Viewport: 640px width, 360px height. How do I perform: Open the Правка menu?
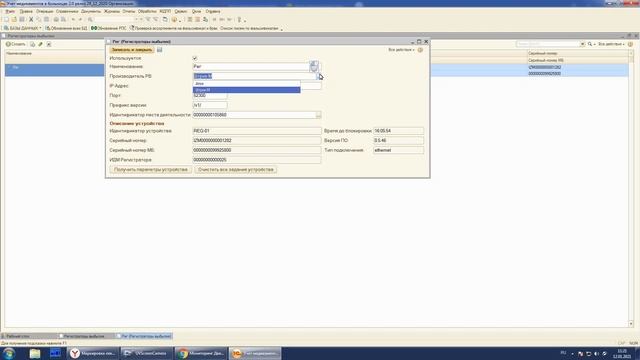click(x=26, y=11)
